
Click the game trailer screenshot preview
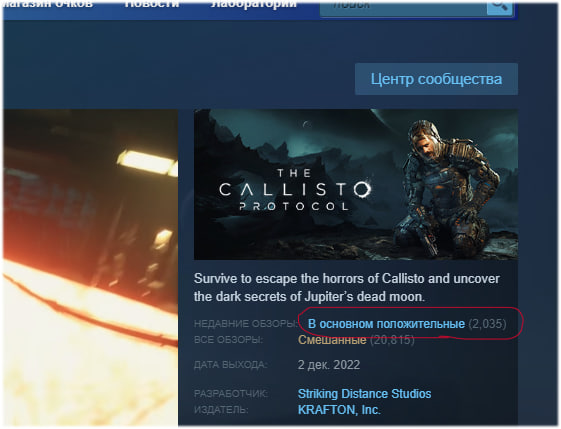(x=91, y=268)
